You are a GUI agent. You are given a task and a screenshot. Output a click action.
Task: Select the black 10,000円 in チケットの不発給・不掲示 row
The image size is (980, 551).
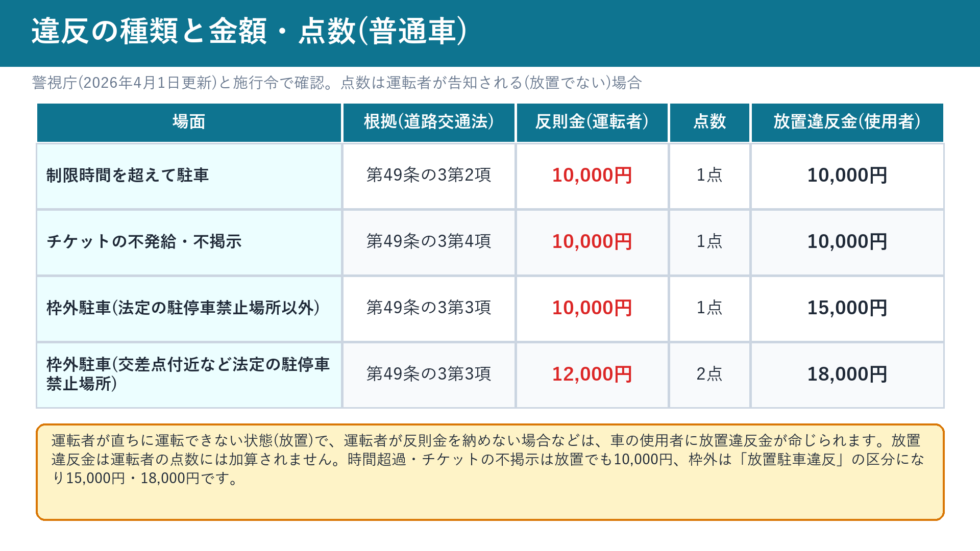click(847, 241)
